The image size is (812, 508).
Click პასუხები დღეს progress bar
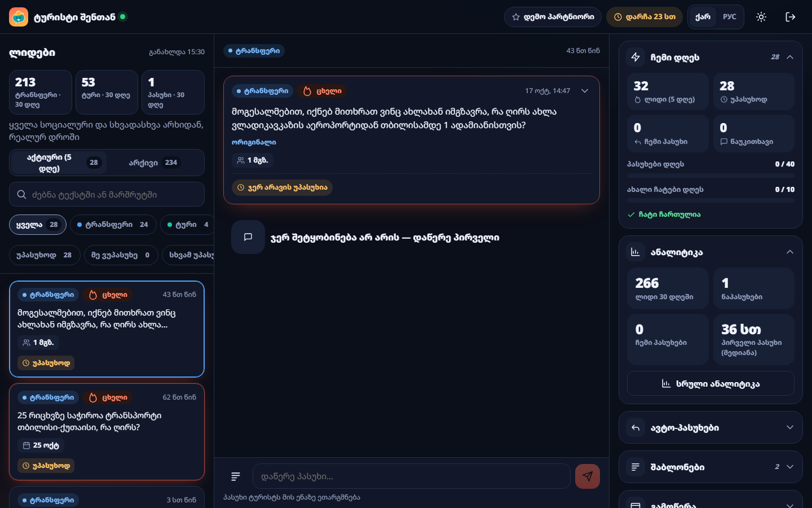click(x=710, y=176)
